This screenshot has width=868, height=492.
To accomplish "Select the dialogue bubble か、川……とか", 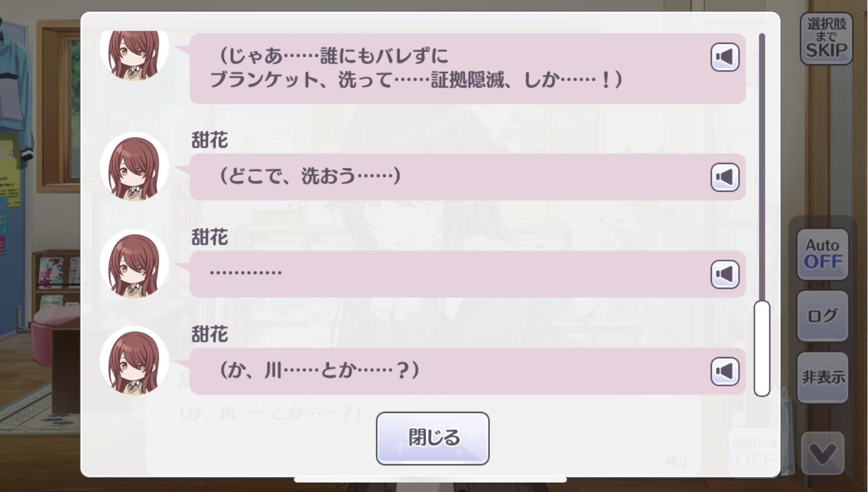I will (x=451, y=371).
